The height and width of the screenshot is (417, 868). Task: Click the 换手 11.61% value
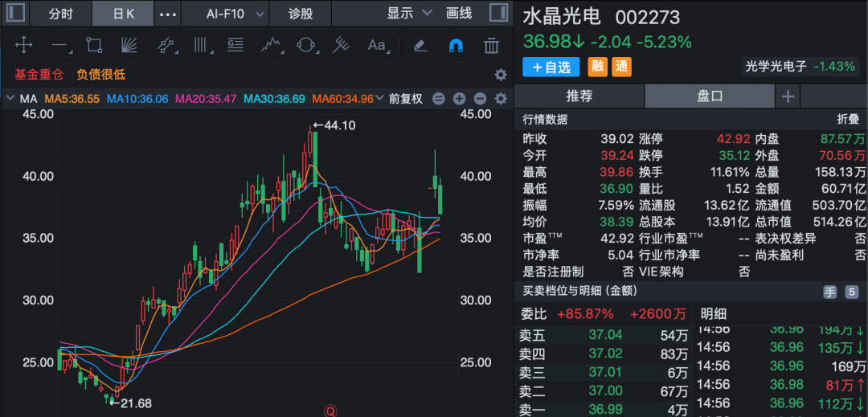[x=730, y=172]
